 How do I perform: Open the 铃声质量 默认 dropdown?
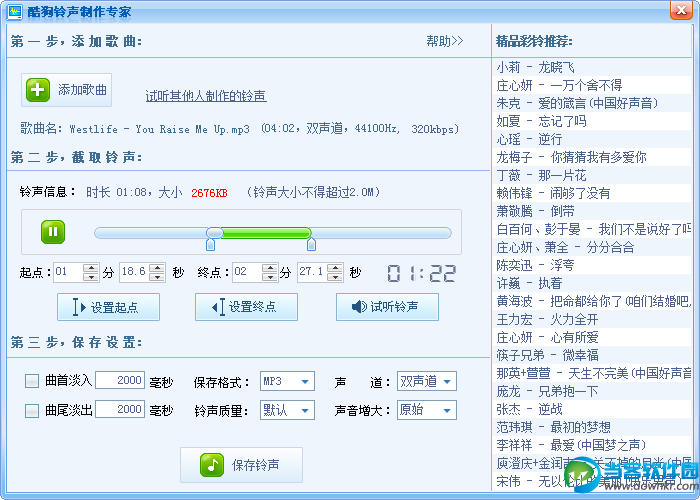[287, 410]
